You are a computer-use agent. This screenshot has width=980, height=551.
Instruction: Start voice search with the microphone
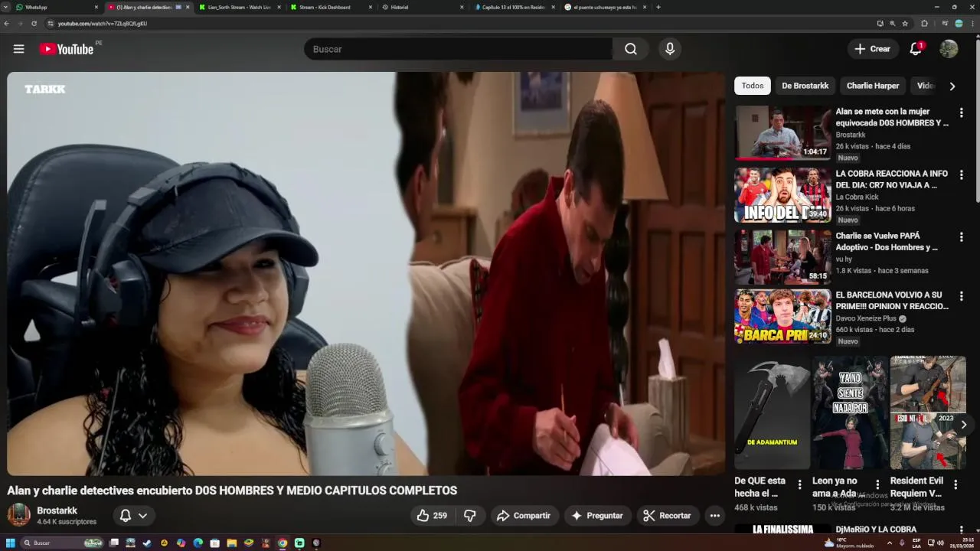[670, 49]
